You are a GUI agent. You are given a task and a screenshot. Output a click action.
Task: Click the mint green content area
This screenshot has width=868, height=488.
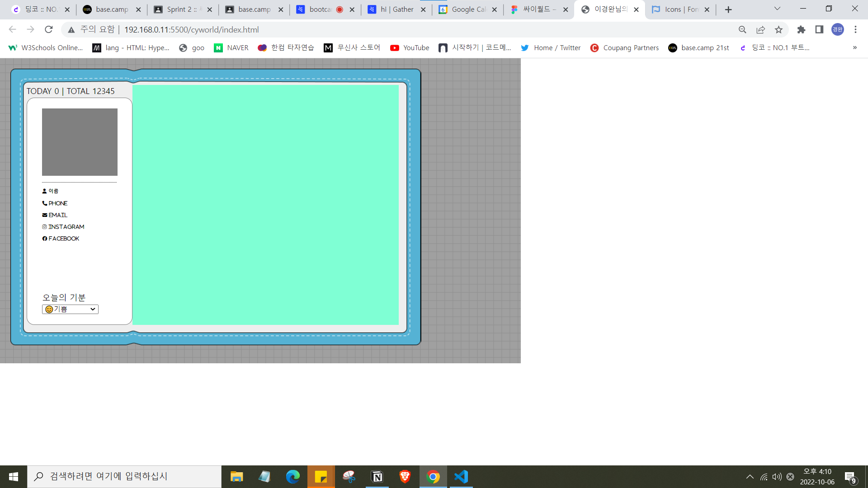pos(265,205)
